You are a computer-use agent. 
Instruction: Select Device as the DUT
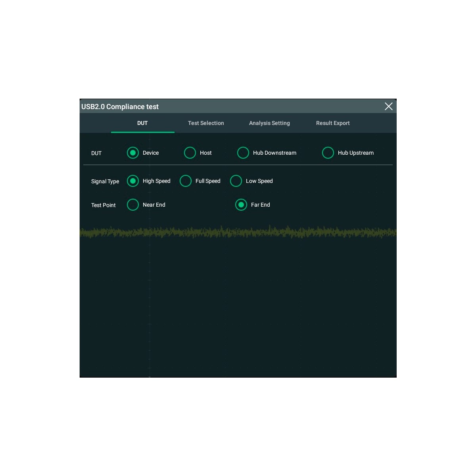[133, 153]
